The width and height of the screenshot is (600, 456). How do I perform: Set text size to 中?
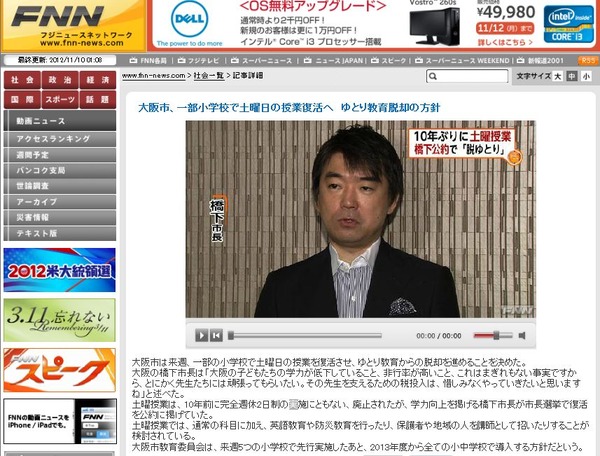571,76
